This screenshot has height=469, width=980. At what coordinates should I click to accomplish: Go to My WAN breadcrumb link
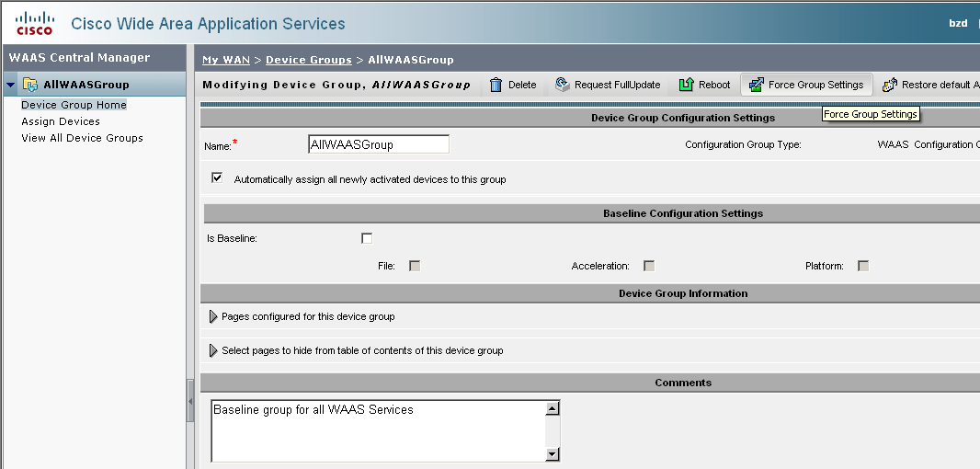tap(225, 60)
